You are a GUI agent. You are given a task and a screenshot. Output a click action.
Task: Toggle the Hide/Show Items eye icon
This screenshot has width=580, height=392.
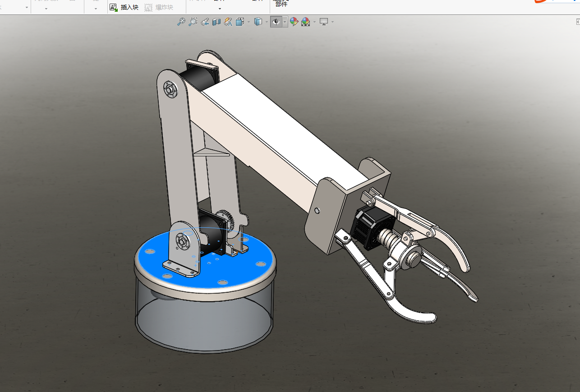[x=276, y=22]
